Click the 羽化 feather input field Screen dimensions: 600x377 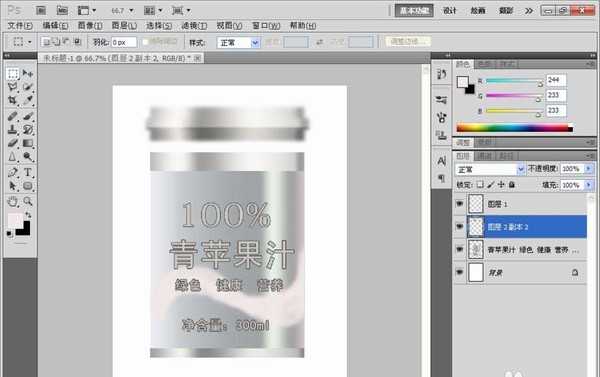coord(123,42)
